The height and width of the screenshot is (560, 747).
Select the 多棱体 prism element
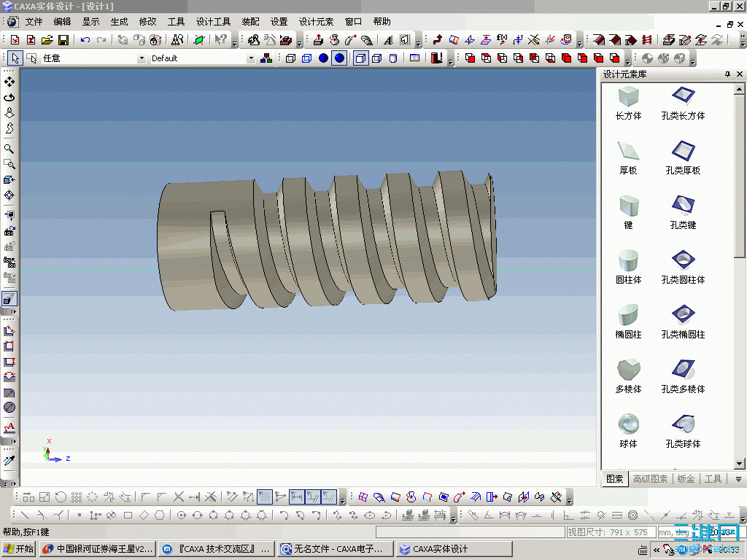(628, 377)
